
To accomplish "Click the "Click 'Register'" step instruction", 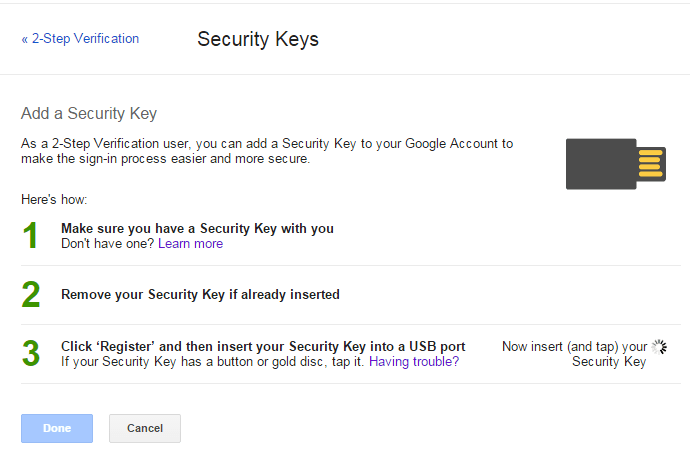I will pos(262,347).
